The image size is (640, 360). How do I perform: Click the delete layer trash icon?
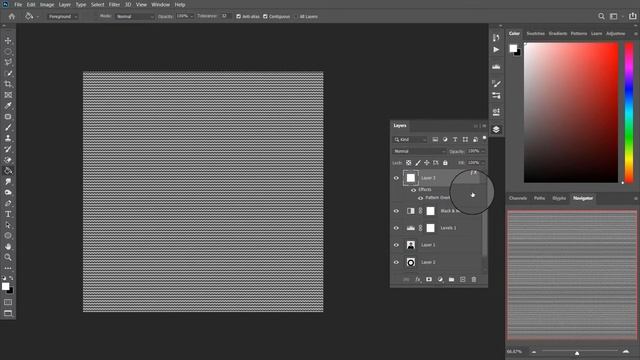(x=474, y=280)
